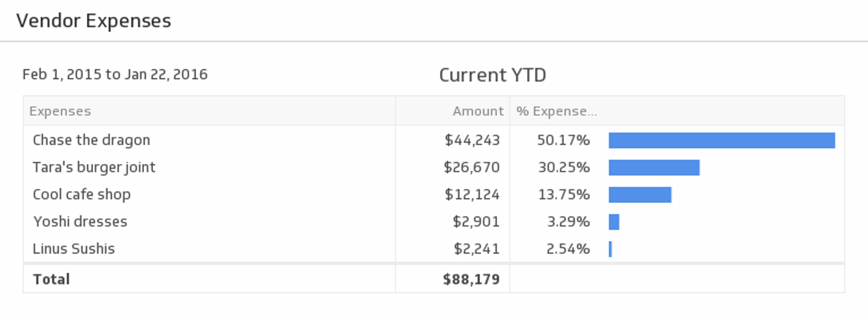868x316 pixels.
Task: Select the Chase the dragon vendor row
Action: tap(91, 140)
